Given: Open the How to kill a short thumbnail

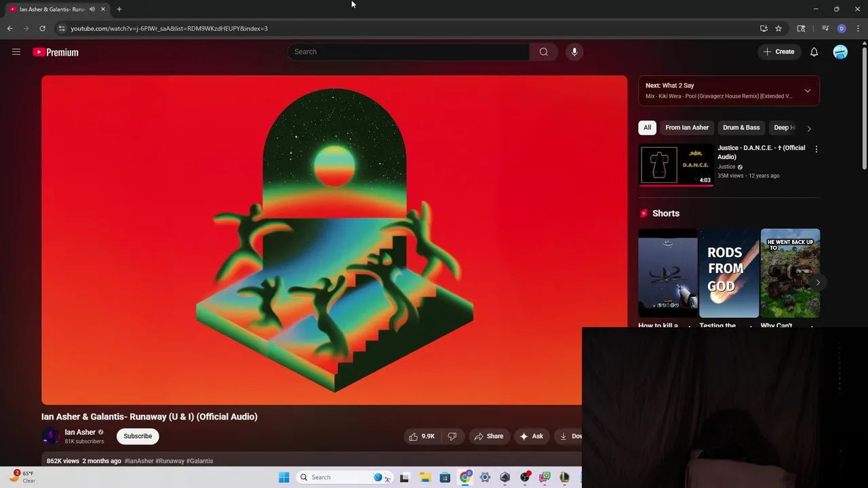Looking at the screenshot, I should (x=668, y=273).
